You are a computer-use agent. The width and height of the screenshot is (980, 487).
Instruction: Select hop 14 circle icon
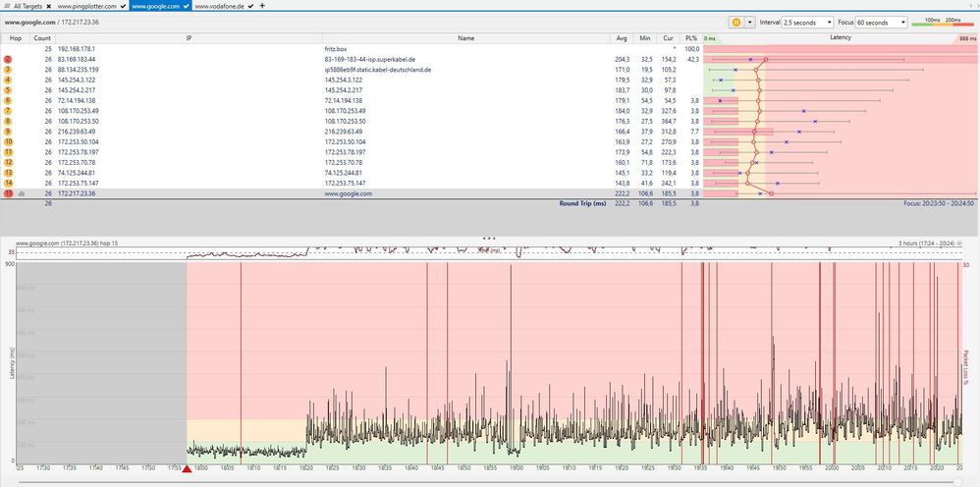coord(8,184)
